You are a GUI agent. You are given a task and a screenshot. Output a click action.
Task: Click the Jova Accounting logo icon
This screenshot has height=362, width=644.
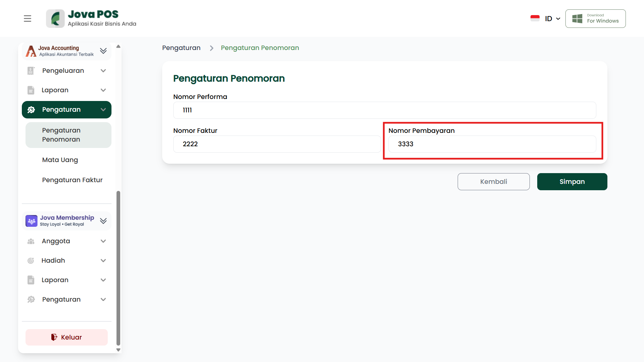click(31, 51)
